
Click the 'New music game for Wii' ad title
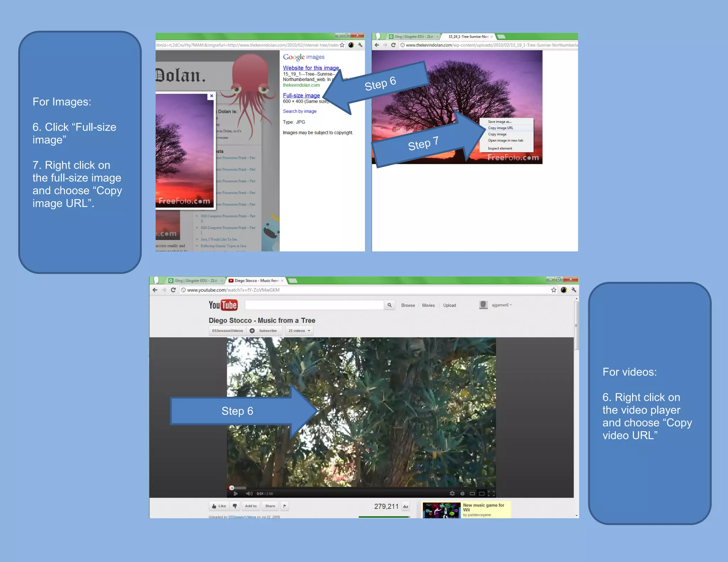(x=483, y=507)
